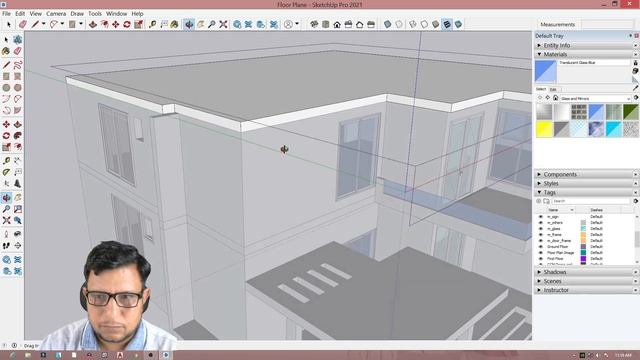Screen dimensions: 640x360
Task: Open the File menu
Action: pyautogui.click(x=7, y=13)
